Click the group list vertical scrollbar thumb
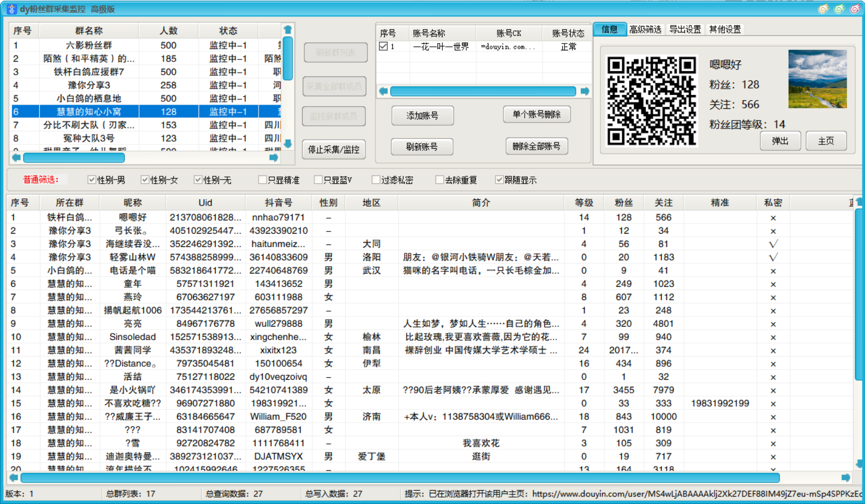The height and width of the screenshot is (504, 865). click(288, 58)
